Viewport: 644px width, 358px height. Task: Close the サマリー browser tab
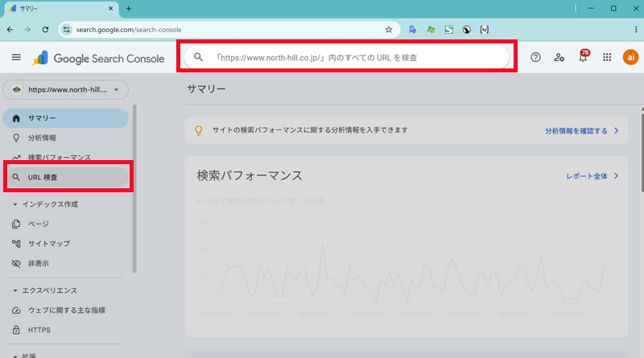[x=111, y=9]
